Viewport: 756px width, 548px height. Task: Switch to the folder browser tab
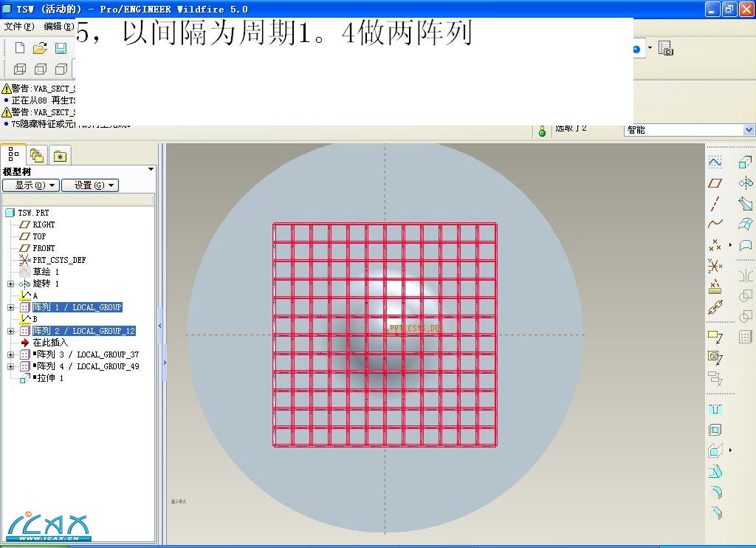[x=37, y=155]
